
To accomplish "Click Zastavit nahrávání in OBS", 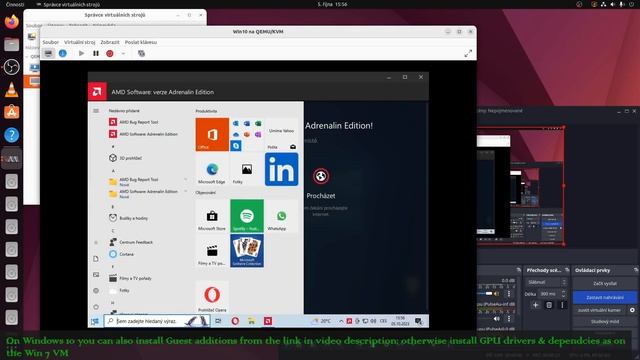I will click(604, 297).
